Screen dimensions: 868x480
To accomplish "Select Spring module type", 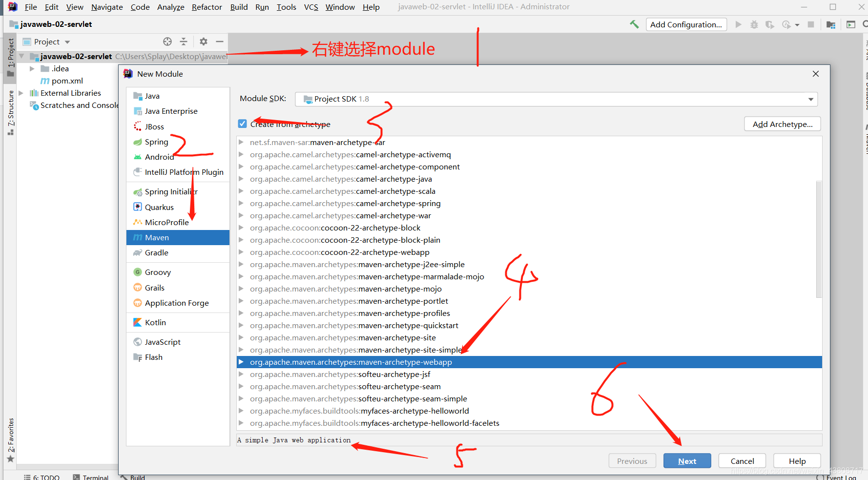I will 178,142.
